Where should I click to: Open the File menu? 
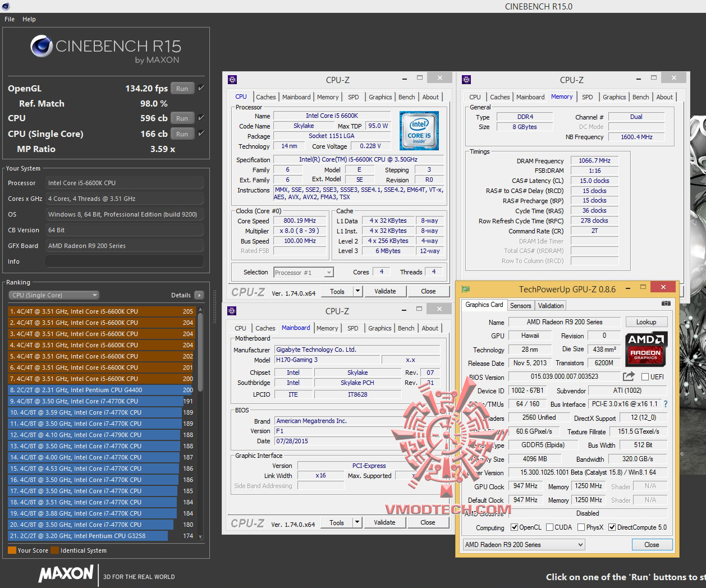(x=10, y=19)
